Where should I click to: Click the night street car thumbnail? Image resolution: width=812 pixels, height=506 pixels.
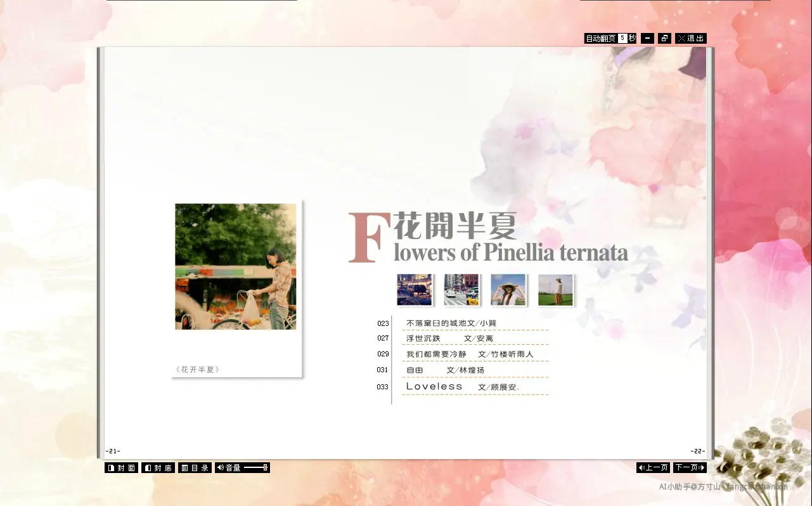point(414,290)
